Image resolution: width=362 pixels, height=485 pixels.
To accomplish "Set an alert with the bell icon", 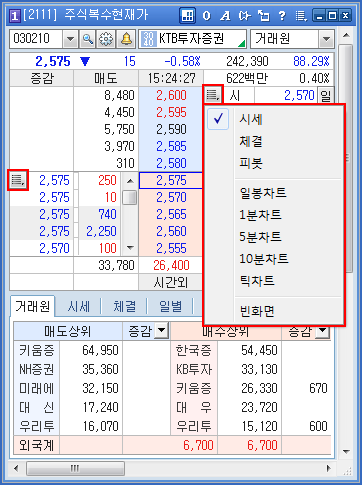I will pos(126,39).
